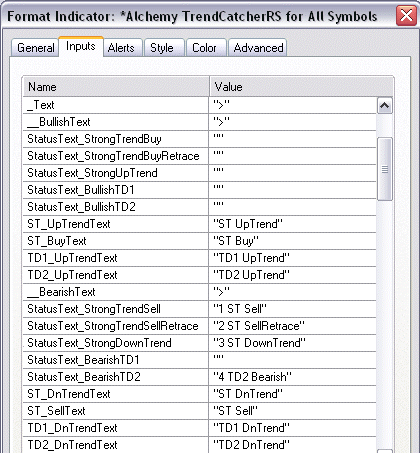Edit the "4 TD2 Bearish" value
The height and width of the screenshot is (453, 420).
pos(293,377)
